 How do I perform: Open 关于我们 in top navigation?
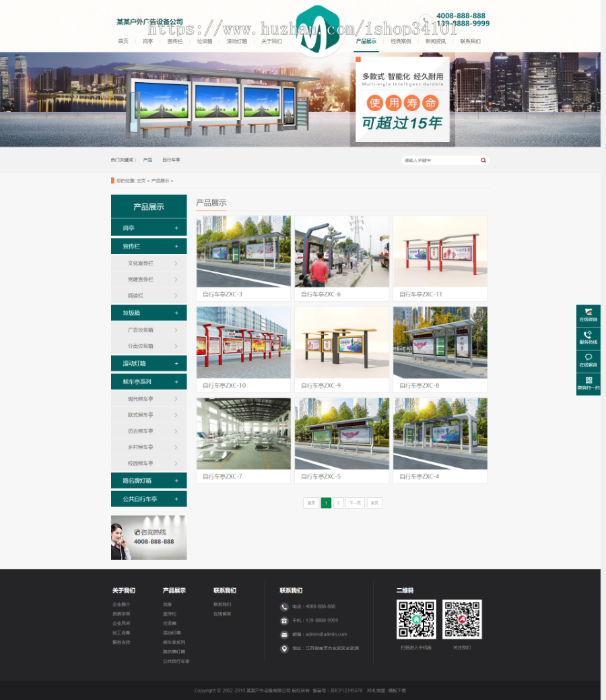pyautogui.click(x=271, y=41)
